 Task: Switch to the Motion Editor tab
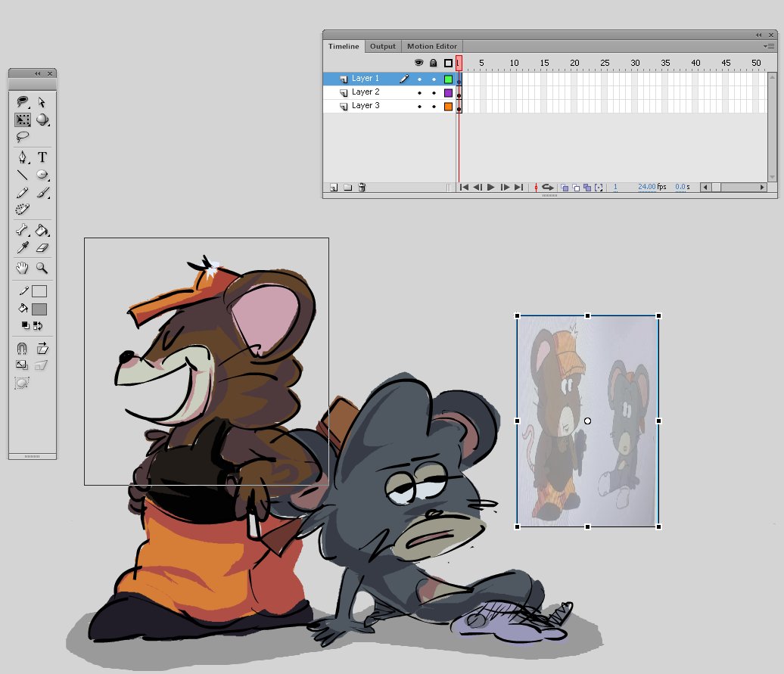pos(432,46)
